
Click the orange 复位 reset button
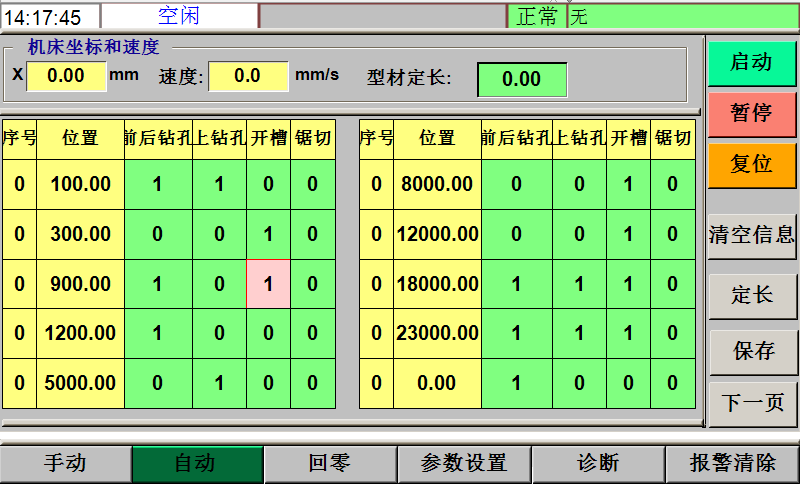752,164
